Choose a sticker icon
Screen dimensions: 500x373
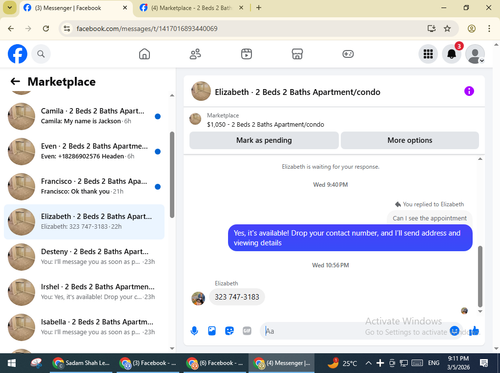(x=229, y=331)
